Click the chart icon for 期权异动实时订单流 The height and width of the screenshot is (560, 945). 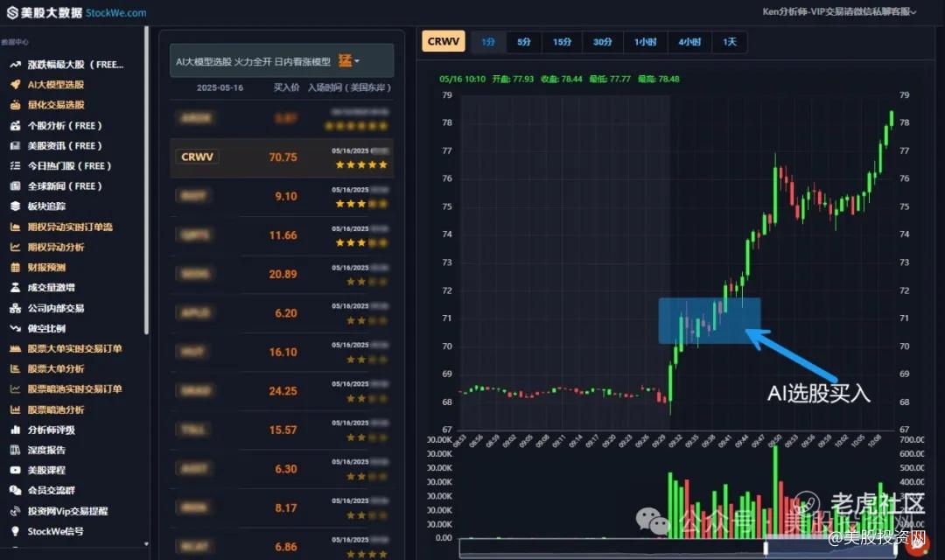[15, 227]
